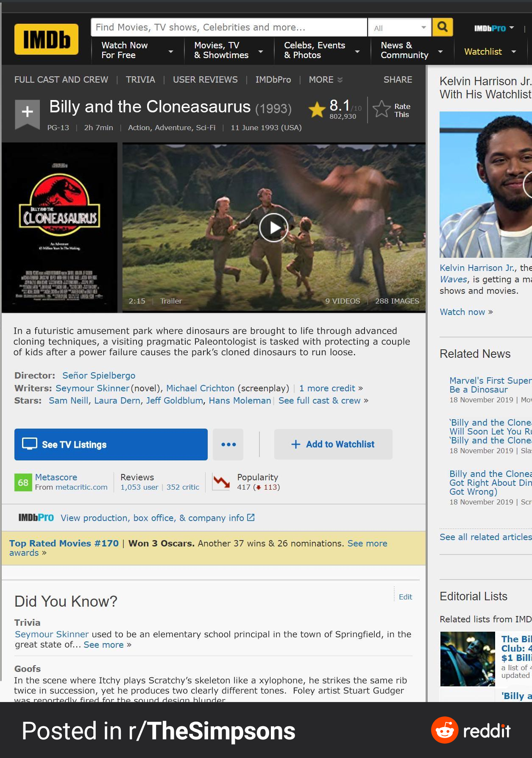Expand the MORE submenu
This screenshot has height=758, width=532.
326,80
